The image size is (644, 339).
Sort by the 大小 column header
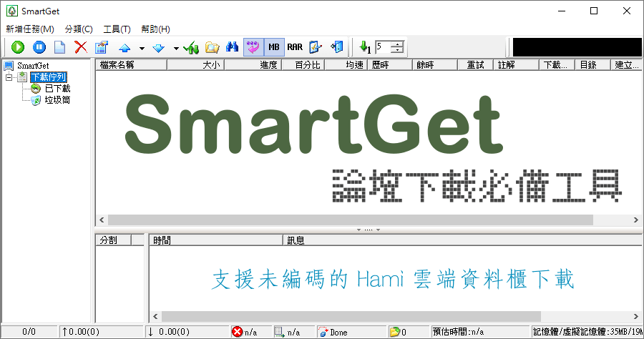point(195,65)
